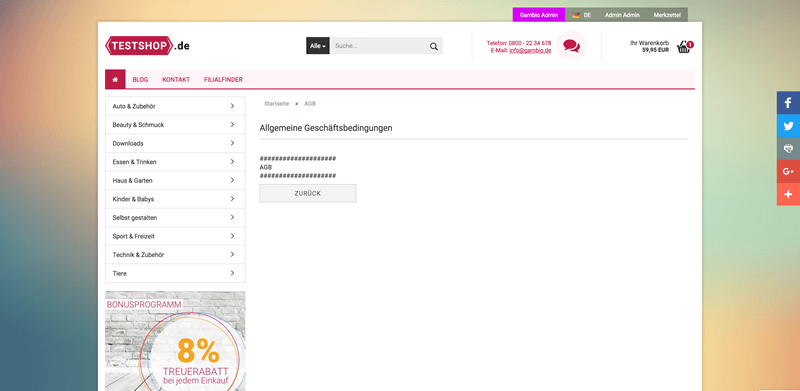
Task: Select Tiere category label
Action: tap(119, 273)
